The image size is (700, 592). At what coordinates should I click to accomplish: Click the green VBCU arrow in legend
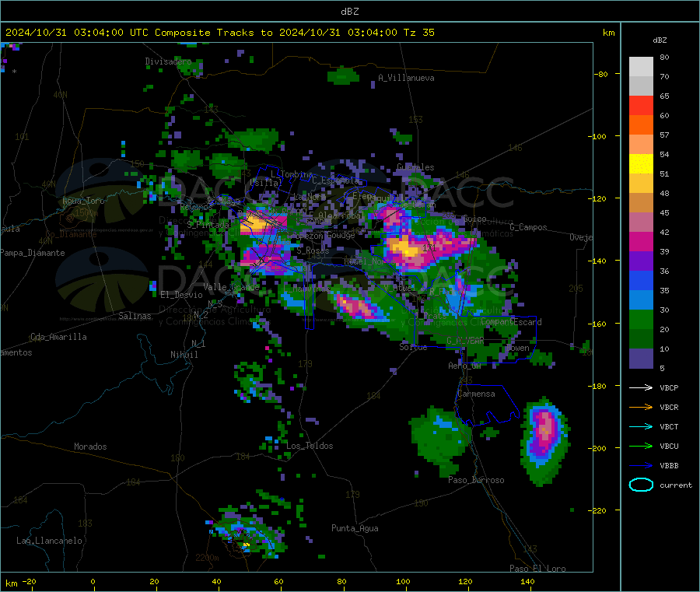coord(641,446)
